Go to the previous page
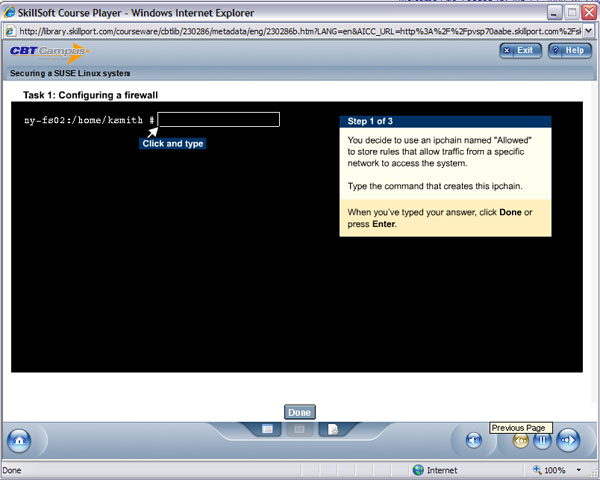The width and height of the screenshot is (600, 480). pyautogui.click(x=520, y=440)
